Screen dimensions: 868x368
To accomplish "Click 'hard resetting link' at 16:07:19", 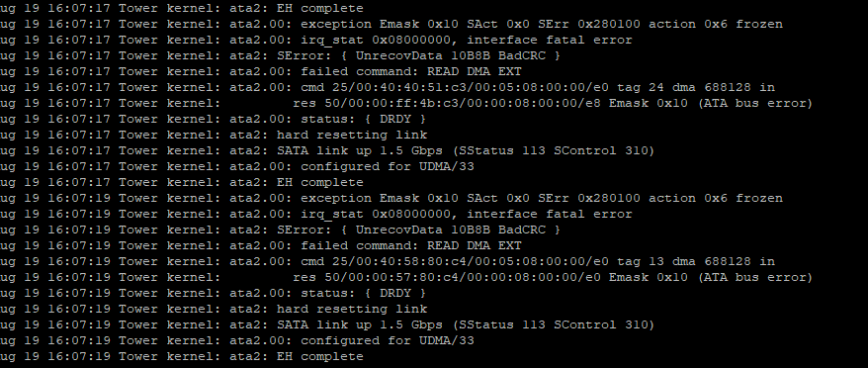I will click(x=352, y=310).
